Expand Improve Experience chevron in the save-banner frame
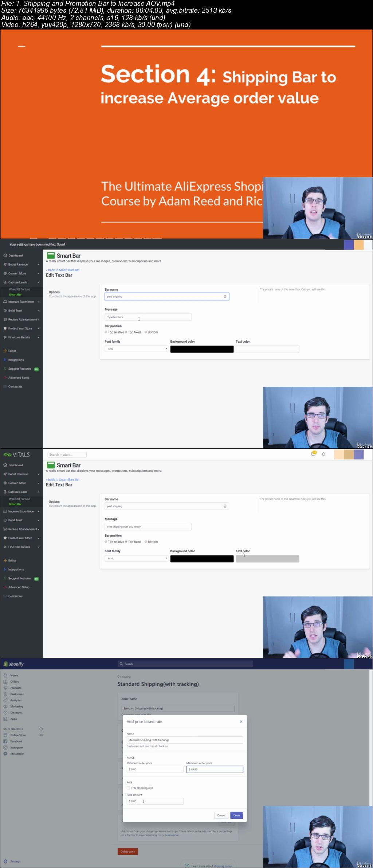 pyautogui.click(x=38, y=302)
